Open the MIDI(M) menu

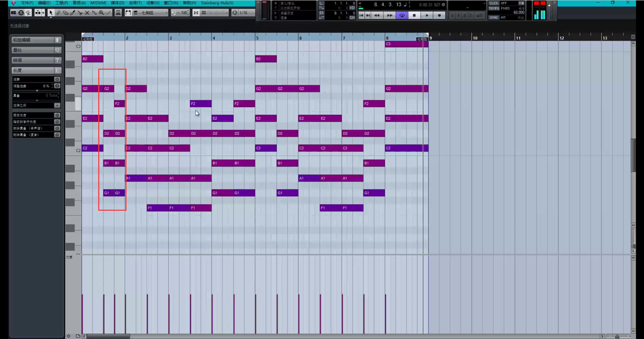tap(98, 3)
